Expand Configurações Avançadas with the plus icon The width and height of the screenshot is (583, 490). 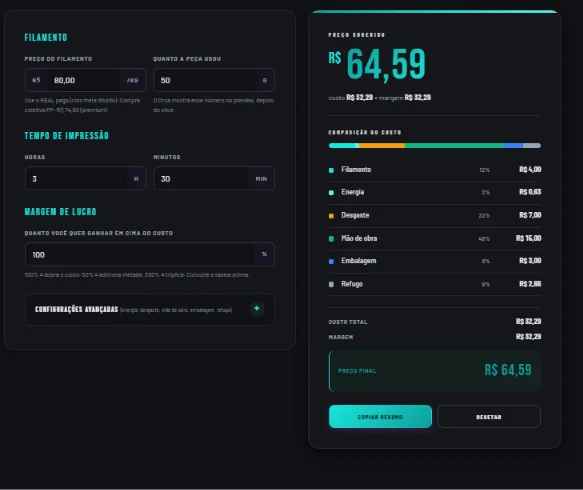(257, 309)
